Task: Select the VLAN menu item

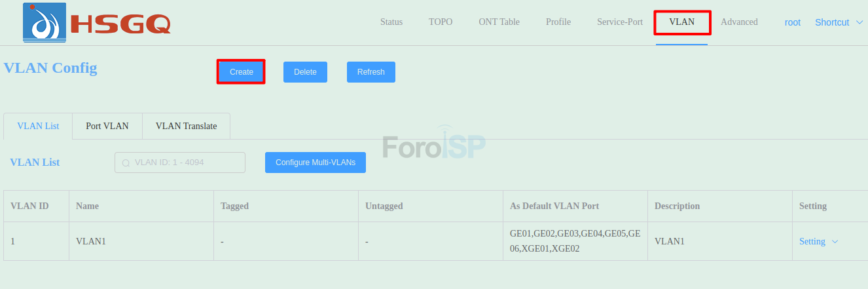Action: pos(681,22)
